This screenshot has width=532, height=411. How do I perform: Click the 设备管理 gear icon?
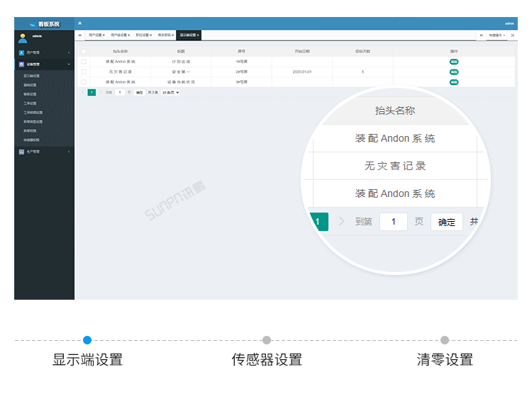[21, 64]
